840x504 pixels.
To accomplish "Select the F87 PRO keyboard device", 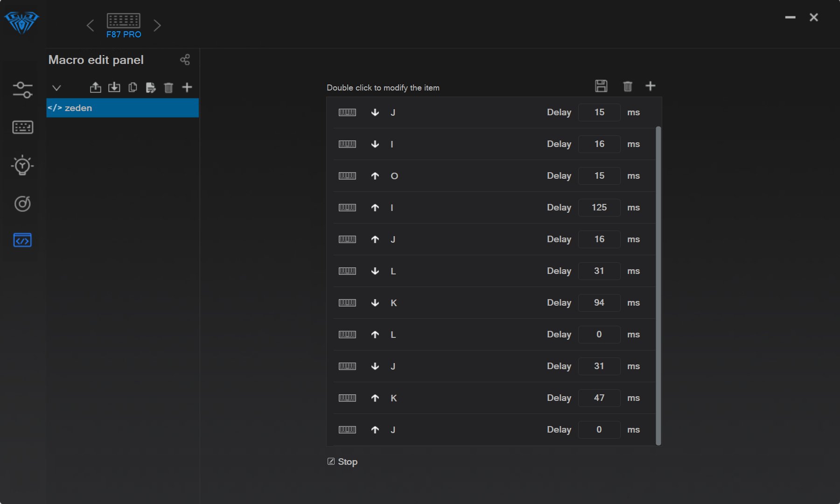I will click(124, 25).
